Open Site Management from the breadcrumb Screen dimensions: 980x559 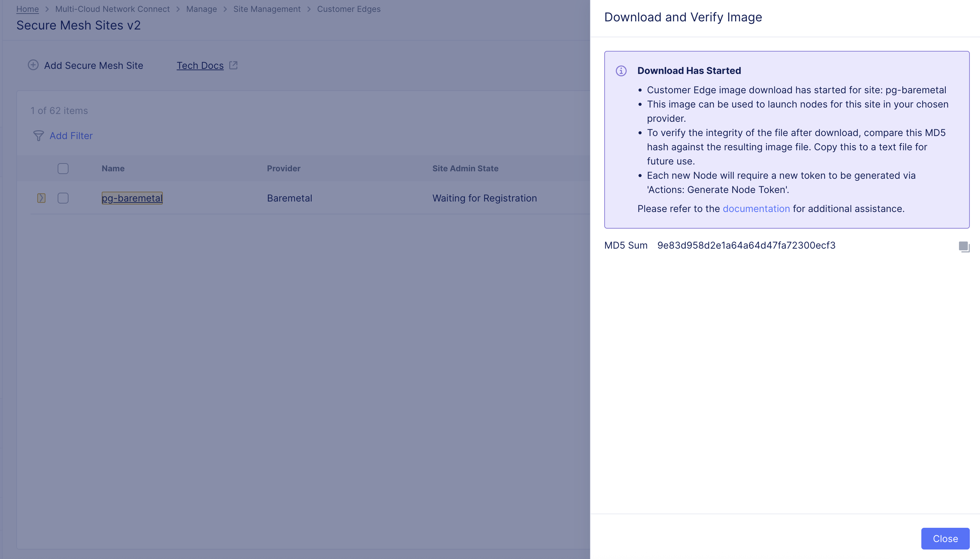coord(267,9)
